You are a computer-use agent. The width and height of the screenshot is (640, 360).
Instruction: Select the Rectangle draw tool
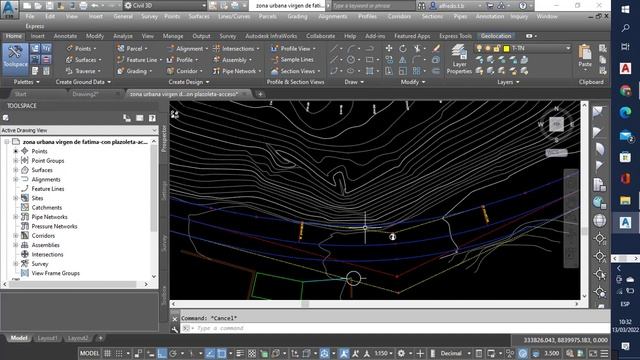tap(369, 60)
